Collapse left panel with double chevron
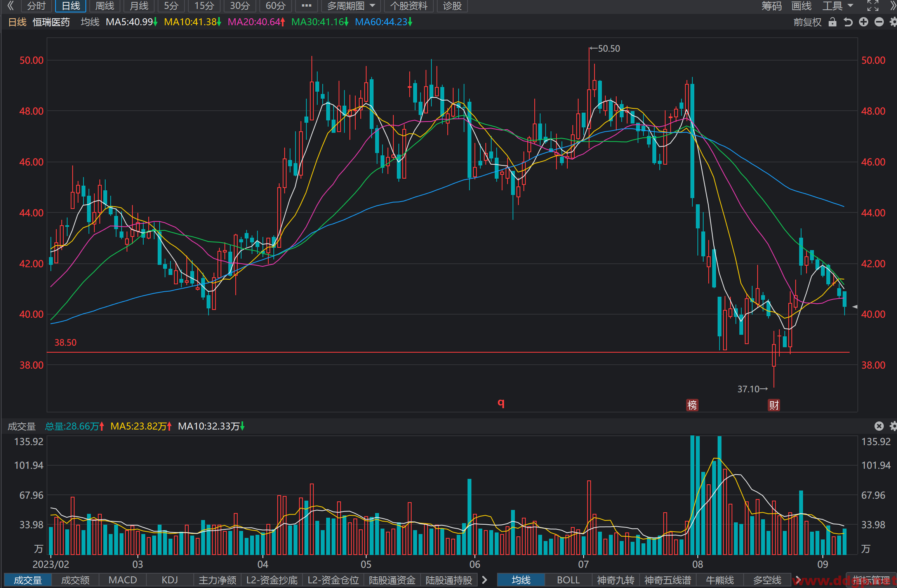Screen dimensions: 897x588 [10, 5]
